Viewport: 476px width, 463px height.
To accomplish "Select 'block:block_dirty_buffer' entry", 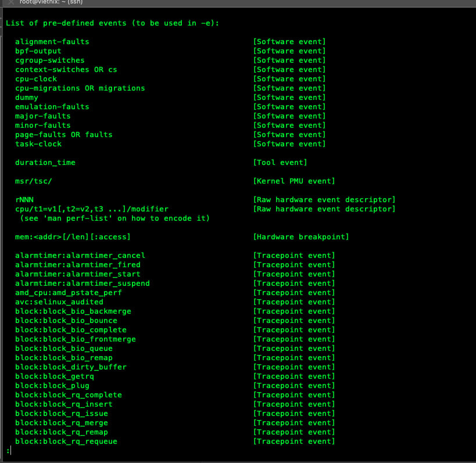I will (x=71, y=367).
